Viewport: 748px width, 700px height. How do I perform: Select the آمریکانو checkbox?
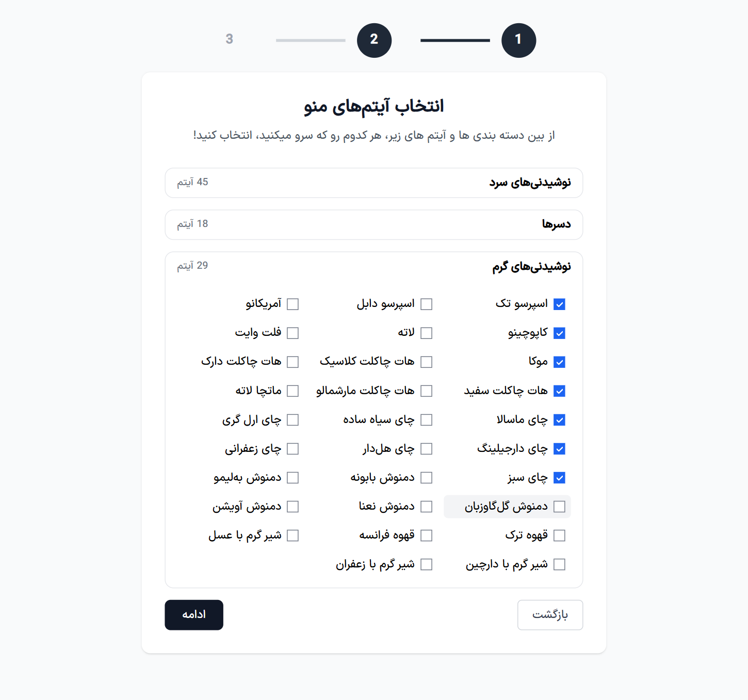coord(294,304)
